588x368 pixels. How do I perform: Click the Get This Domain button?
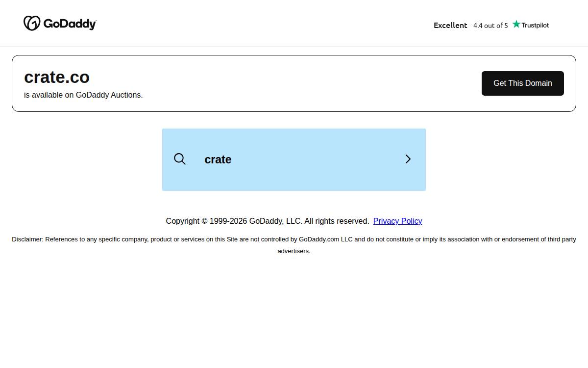click(x=522, y=83)
